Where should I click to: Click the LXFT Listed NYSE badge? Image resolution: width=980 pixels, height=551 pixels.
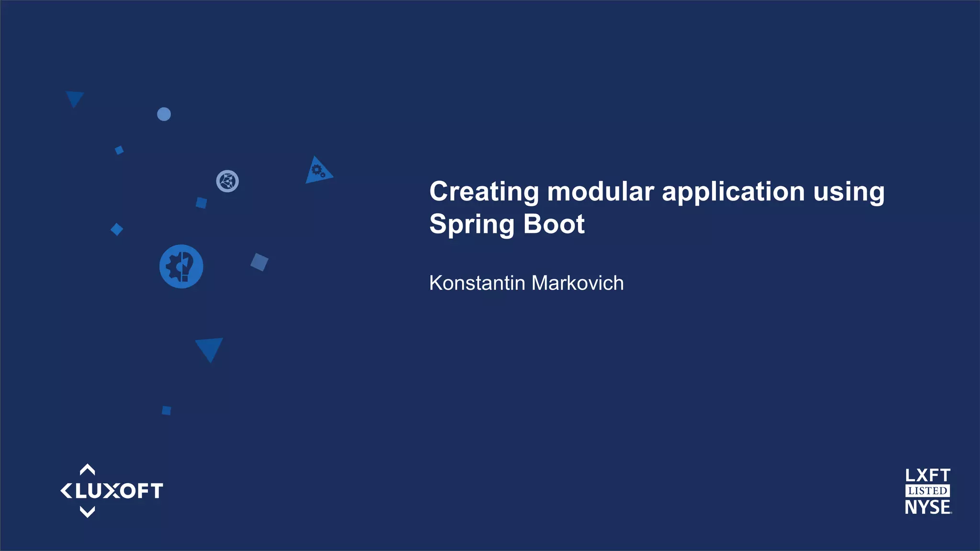(928, 491)
